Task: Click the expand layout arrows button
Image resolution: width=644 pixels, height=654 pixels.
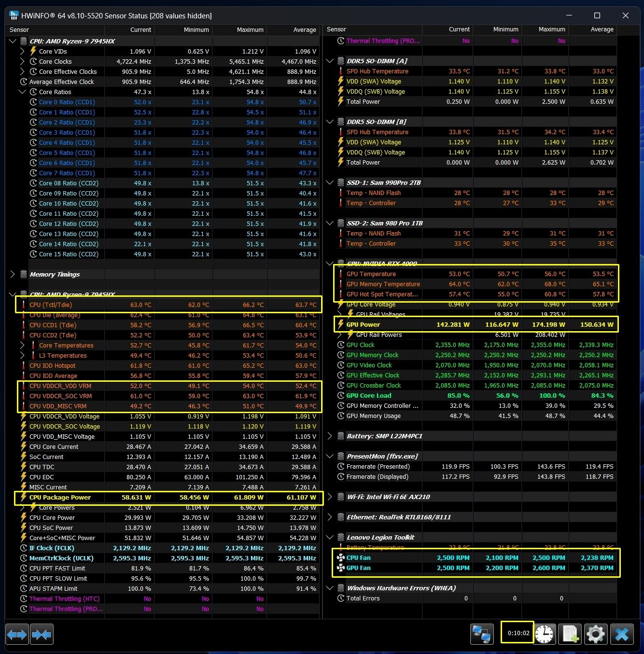Action: coord(17,634)
